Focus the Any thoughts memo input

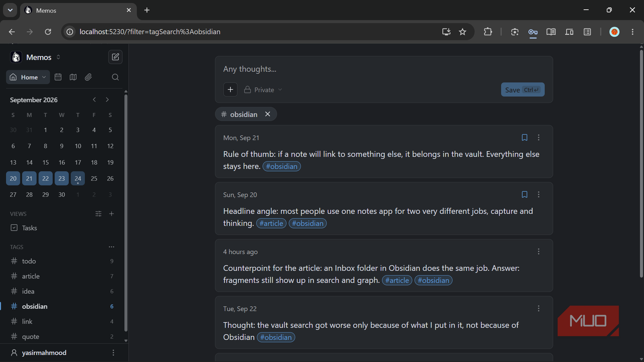pyautogui.click(x=384, y=69)
